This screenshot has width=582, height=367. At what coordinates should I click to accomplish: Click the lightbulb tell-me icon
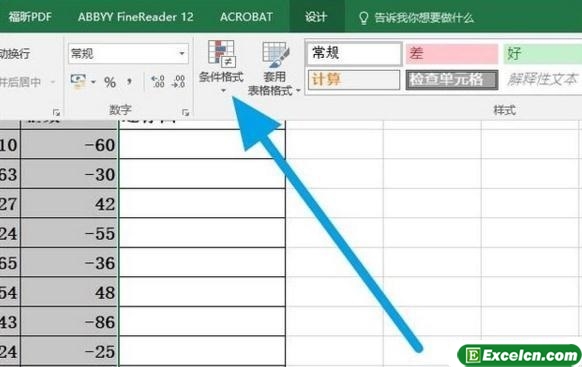[364, 17]
